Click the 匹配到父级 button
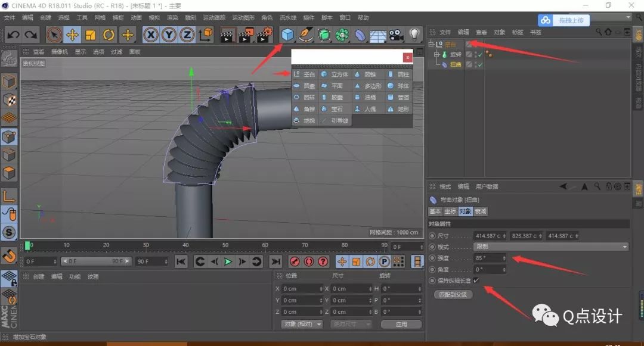Screen dimensions: 644x346 pos(453,294)
